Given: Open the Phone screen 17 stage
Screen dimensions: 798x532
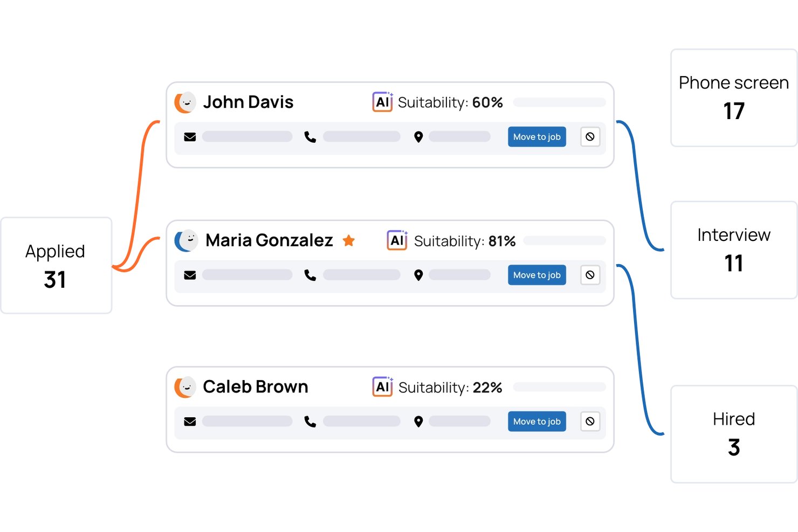Looking at the screenshot, I should (x=734, y=98).
